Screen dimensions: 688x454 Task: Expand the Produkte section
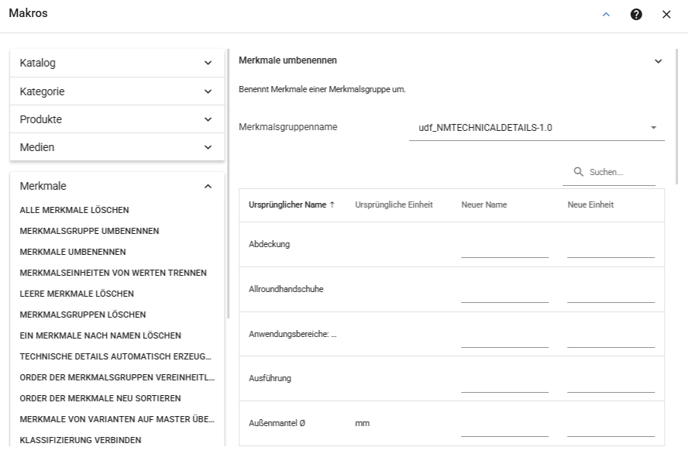coord(117,119)
